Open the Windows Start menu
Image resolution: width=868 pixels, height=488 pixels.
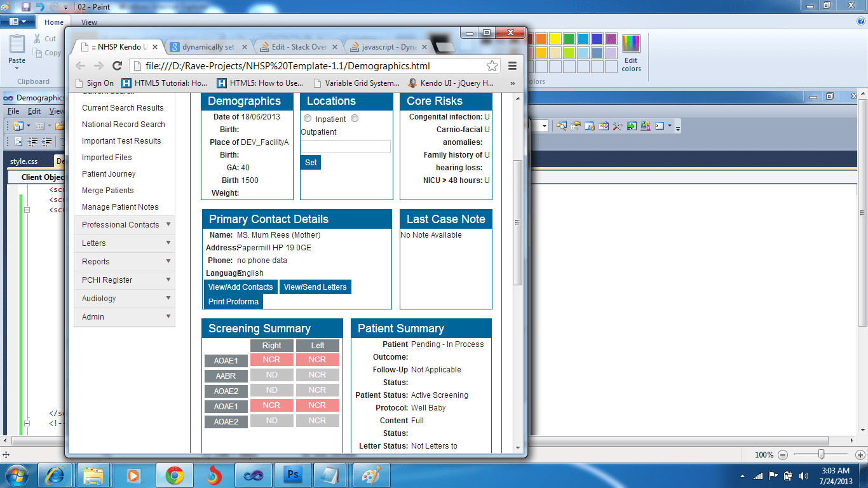coord(16,475)
